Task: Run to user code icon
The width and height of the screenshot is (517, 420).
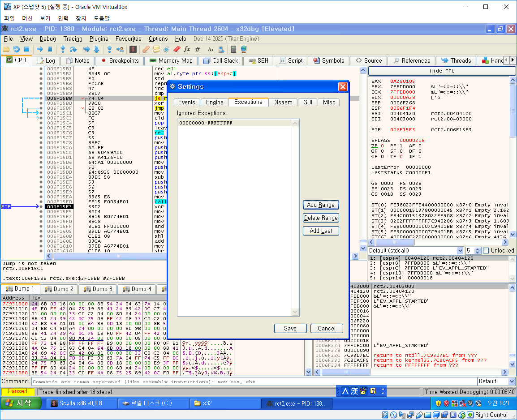Action: pyautogui.click(x=120, y=49)
